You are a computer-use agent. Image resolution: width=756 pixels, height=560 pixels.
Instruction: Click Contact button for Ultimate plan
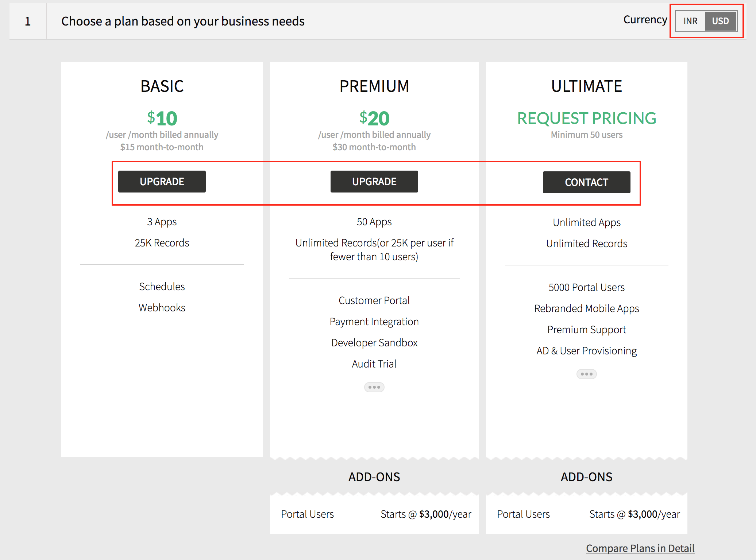tap(585, 181)
